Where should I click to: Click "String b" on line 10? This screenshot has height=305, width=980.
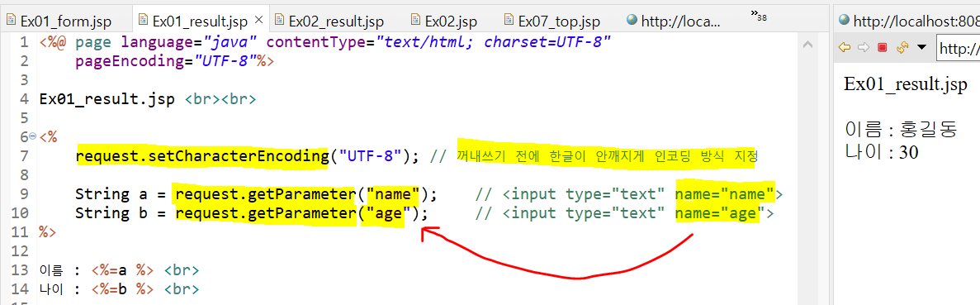pyautogui.click(x=111, y=213)
